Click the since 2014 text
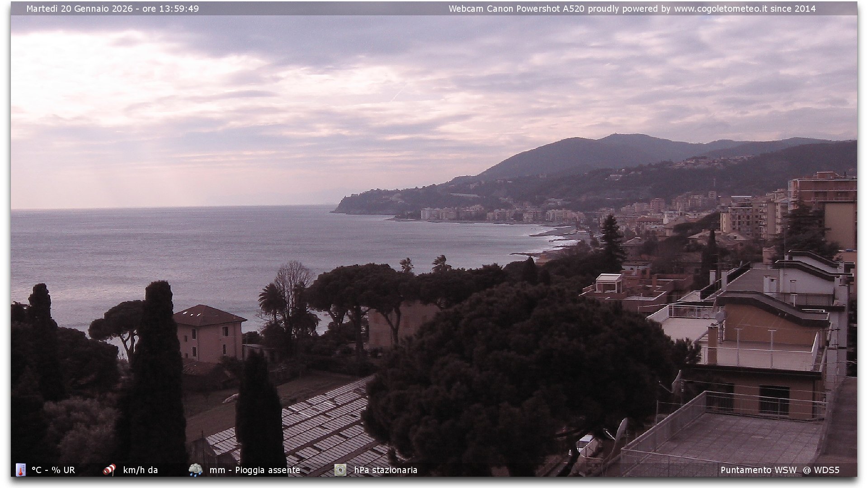 tap(793, 9)
